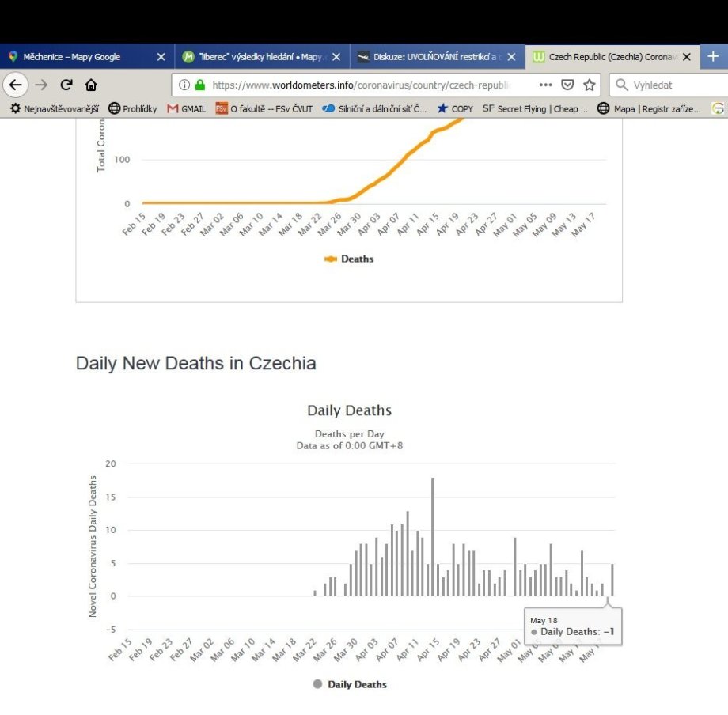Image resolution: width=728 pixels, height=715 pixels.
Task: Bookmark this page with the star icon
Action: tap(590, 85)
